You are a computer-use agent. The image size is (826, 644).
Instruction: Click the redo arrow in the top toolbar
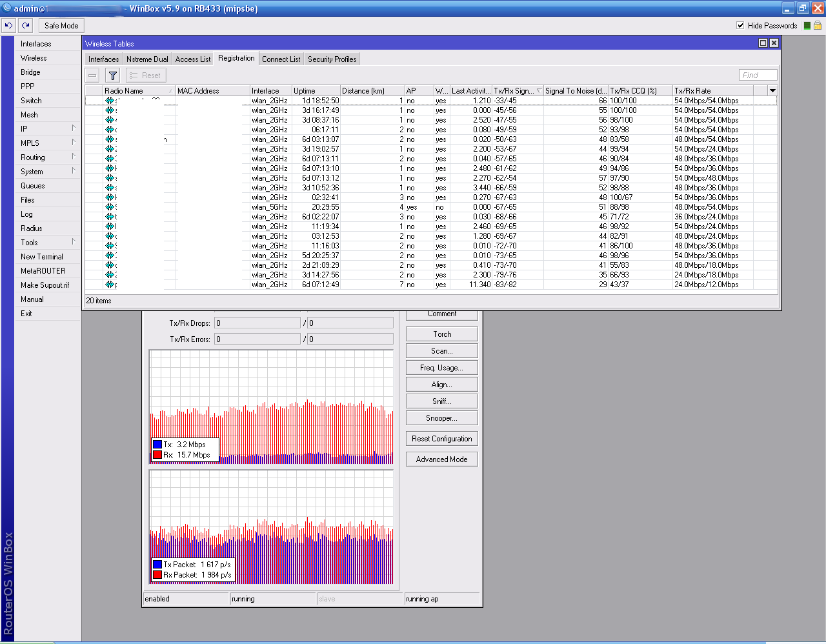click(x=25, y=26)
